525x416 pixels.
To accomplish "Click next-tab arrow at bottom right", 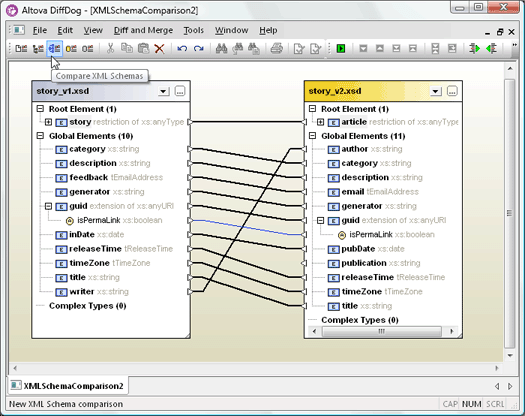I will [x=510, y=386].
